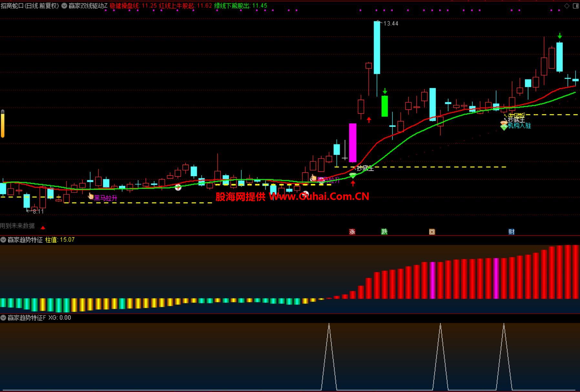Open the Www.Guhai.Com.CN watermark link
Screen dimensions: 580x392
pyautogui.click(x=319, y=196)
